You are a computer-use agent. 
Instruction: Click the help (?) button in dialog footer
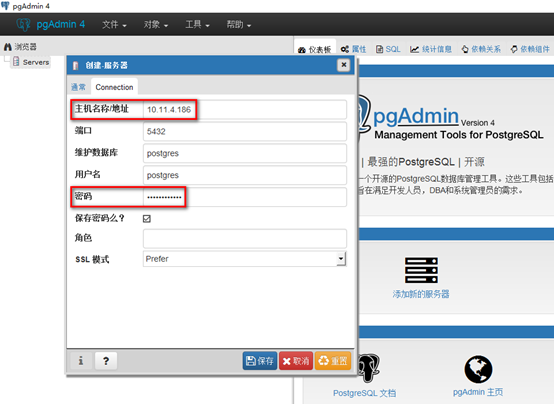(x=106, y=361)
